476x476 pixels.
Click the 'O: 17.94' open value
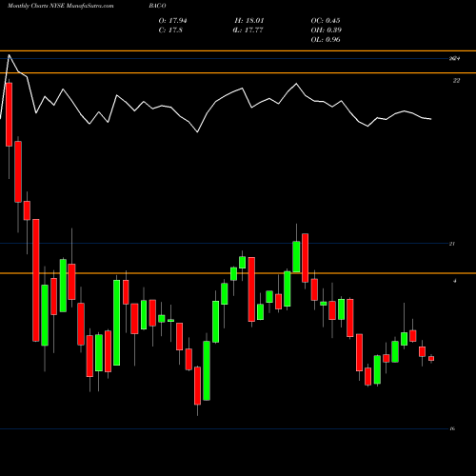tap(172, 21)
